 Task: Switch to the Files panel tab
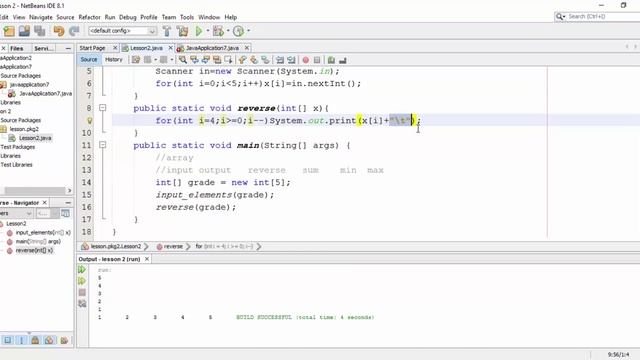point(16,48)
